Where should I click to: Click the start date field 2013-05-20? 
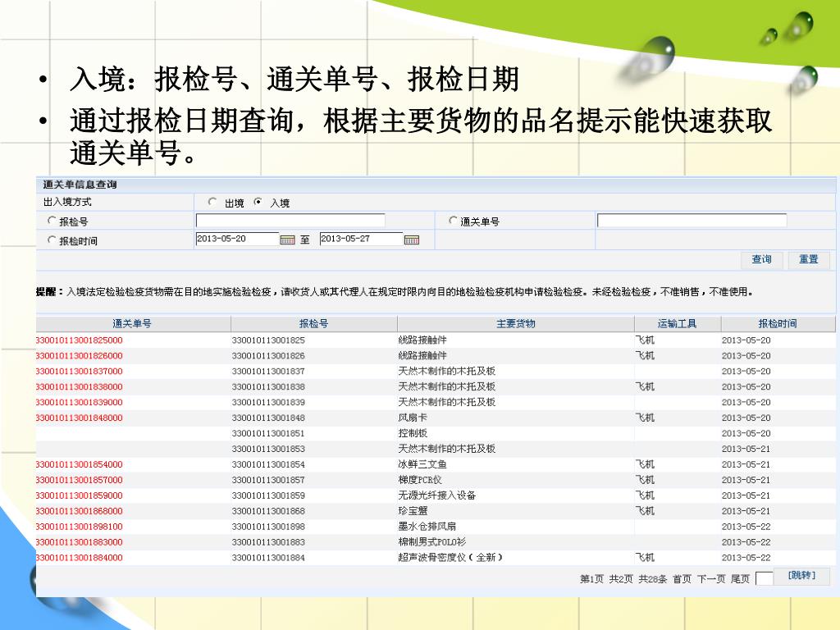click(237, 239)
